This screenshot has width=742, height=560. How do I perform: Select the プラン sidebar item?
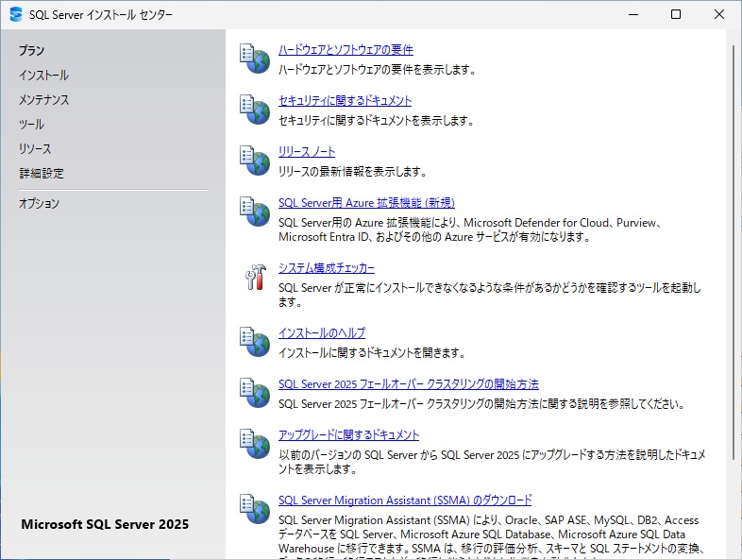pos(32,51)
